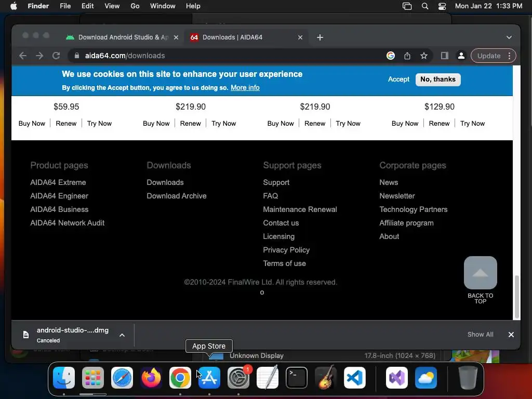Image resolution: width=532 pixels, height=399 pixels.
Task: Click the browser forward arrow
Action: (39, 56)
